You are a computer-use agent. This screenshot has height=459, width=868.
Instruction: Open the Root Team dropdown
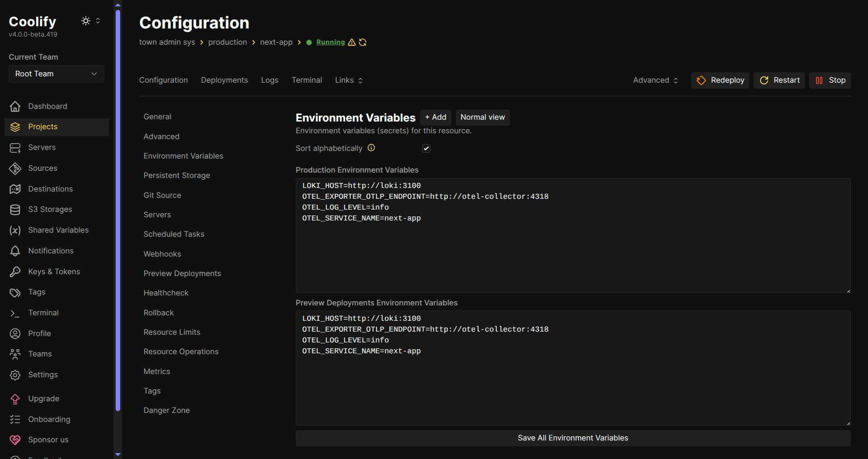coord(56,74)
